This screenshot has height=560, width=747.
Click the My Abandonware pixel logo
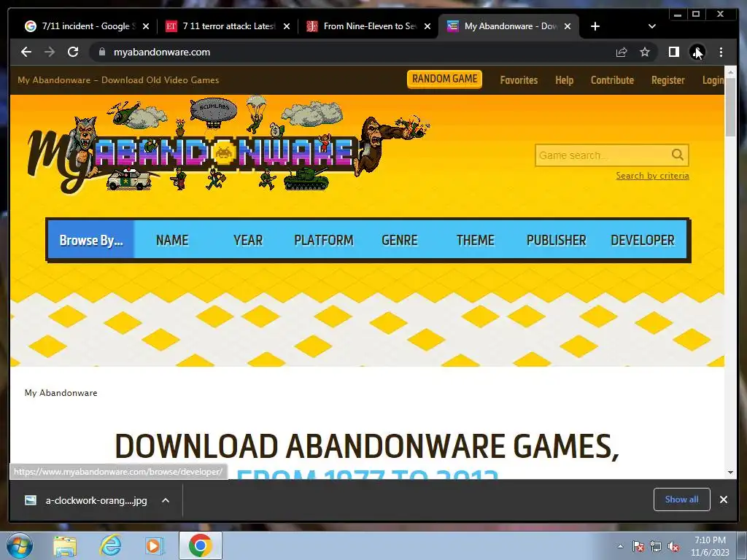tap(228, 145)
